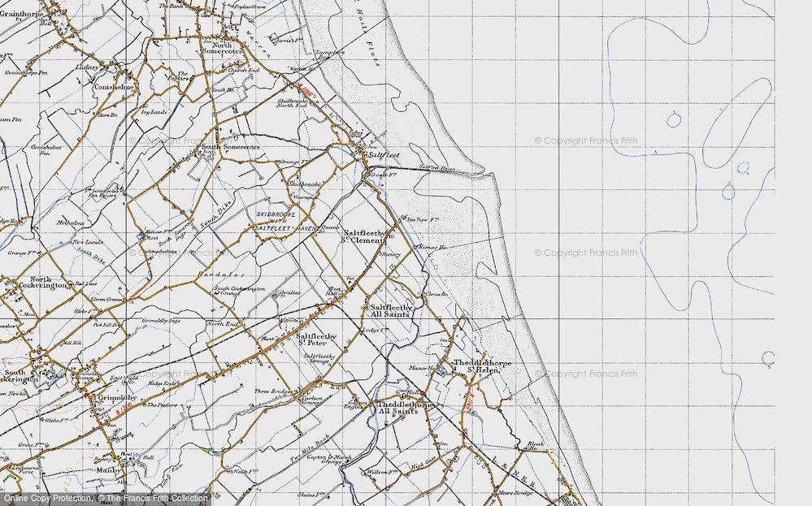This screenshot has width=812, height=506.
Task: Click the L. & N.E.R. railway label
Action: (x=513, y=472)
